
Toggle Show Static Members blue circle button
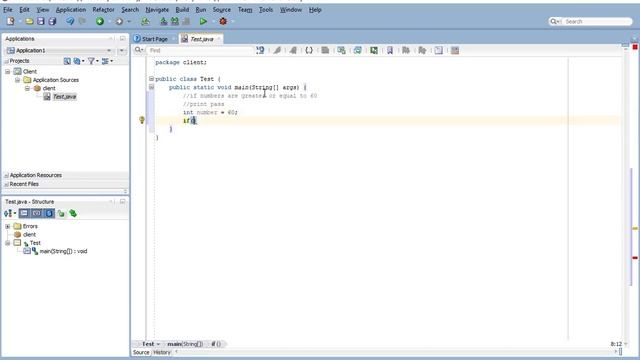[49, 213]
